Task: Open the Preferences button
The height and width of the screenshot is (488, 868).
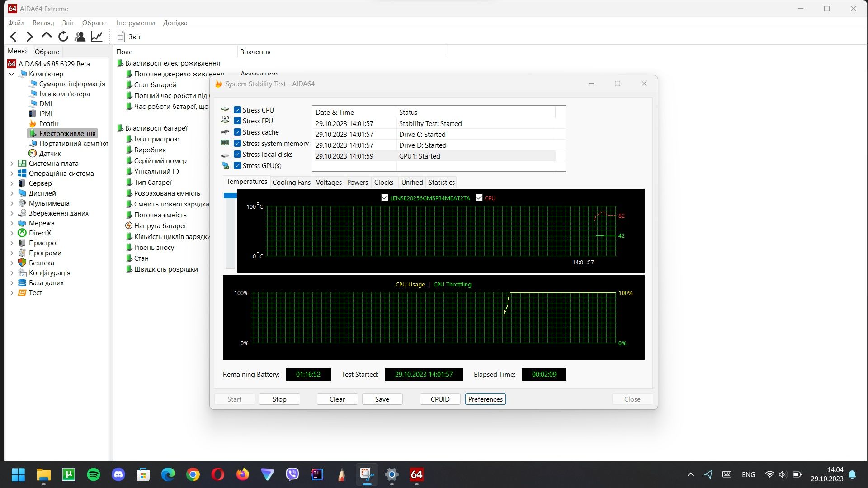Action: pos(486,399)
